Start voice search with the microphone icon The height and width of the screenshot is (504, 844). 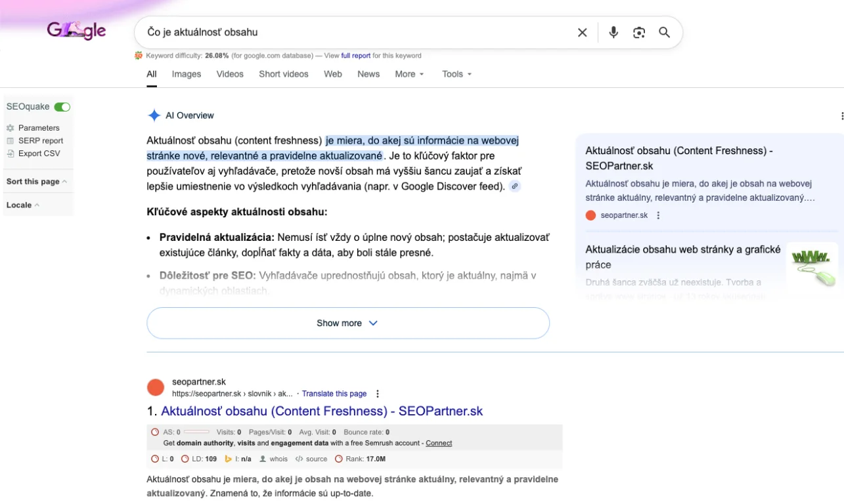pos(613,32)
